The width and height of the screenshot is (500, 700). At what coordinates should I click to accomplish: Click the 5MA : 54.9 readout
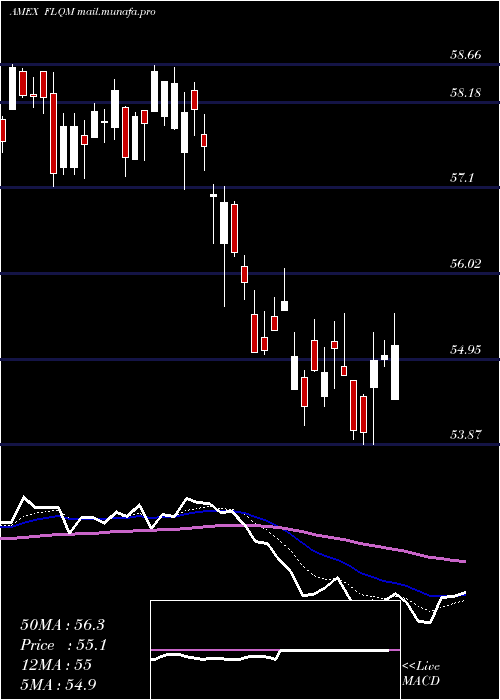tap(59, 684)
